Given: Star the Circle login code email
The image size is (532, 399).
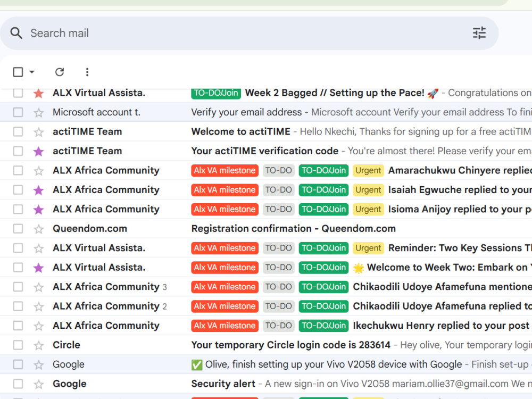Looking at the screenshot, I should pyautogui.click(x=39, y=345).
